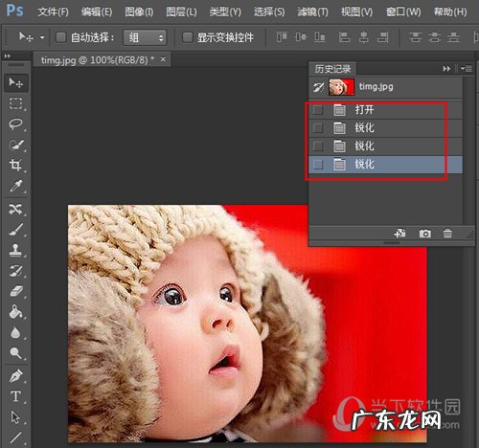Enable 显示变换控件 checkbox
The height and width of the screenshot is (448, 479).
(x=188, y=37)
